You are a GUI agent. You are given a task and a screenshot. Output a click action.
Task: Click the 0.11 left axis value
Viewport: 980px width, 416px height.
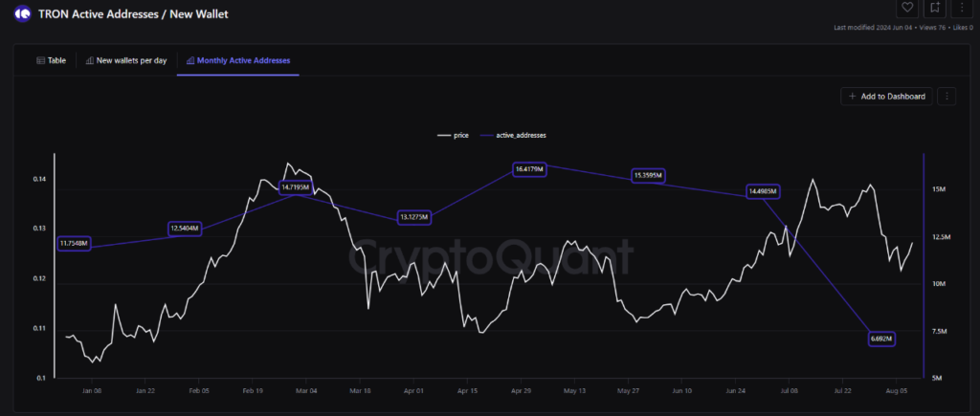point(39,329)
